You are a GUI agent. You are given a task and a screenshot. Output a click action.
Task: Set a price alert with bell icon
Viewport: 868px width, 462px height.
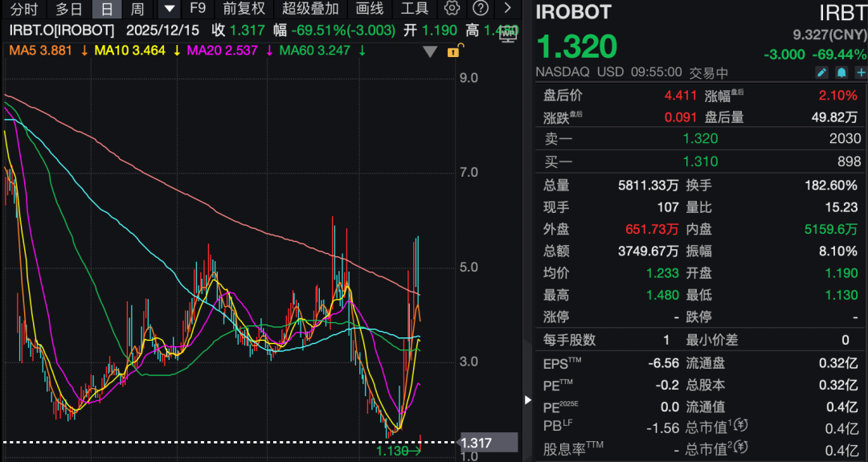pyautogui.click(x=841, y=72)
